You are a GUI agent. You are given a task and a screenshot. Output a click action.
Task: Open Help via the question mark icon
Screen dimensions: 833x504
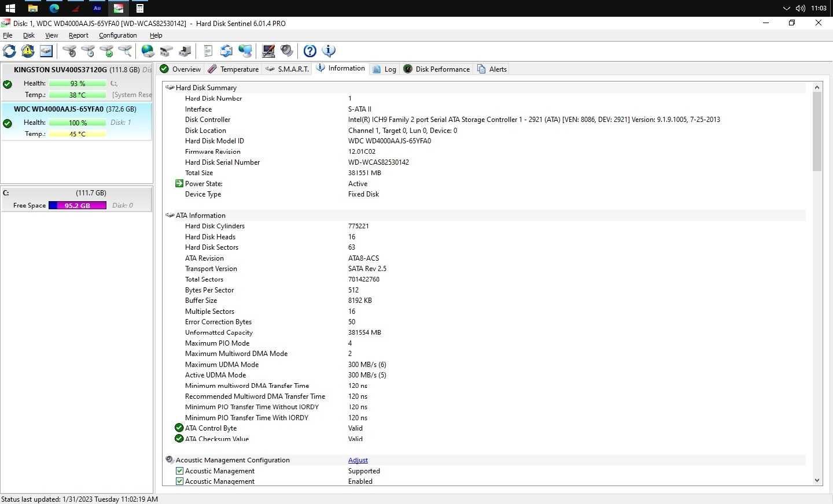(x=310, y=51)
